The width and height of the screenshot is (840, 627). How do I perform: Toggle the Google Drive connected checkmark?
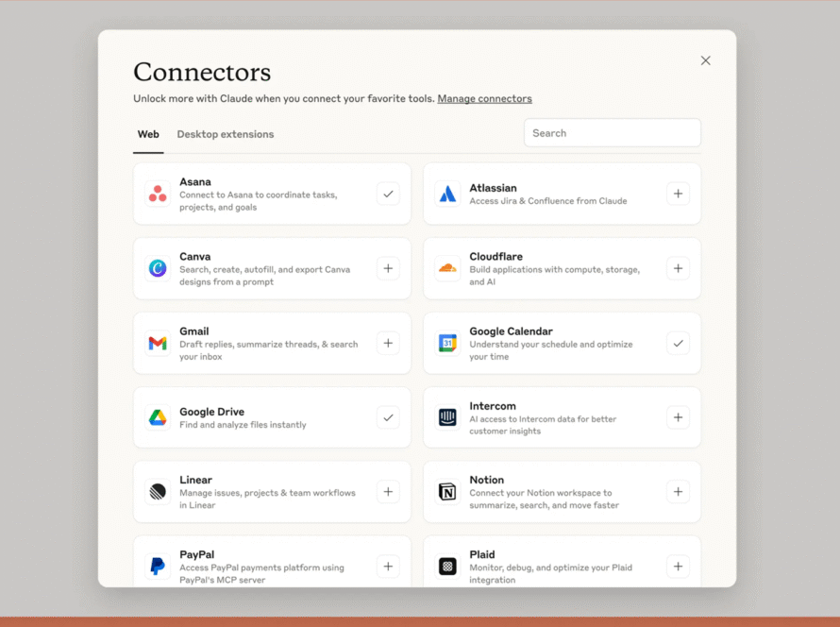[x=388, y=417]
